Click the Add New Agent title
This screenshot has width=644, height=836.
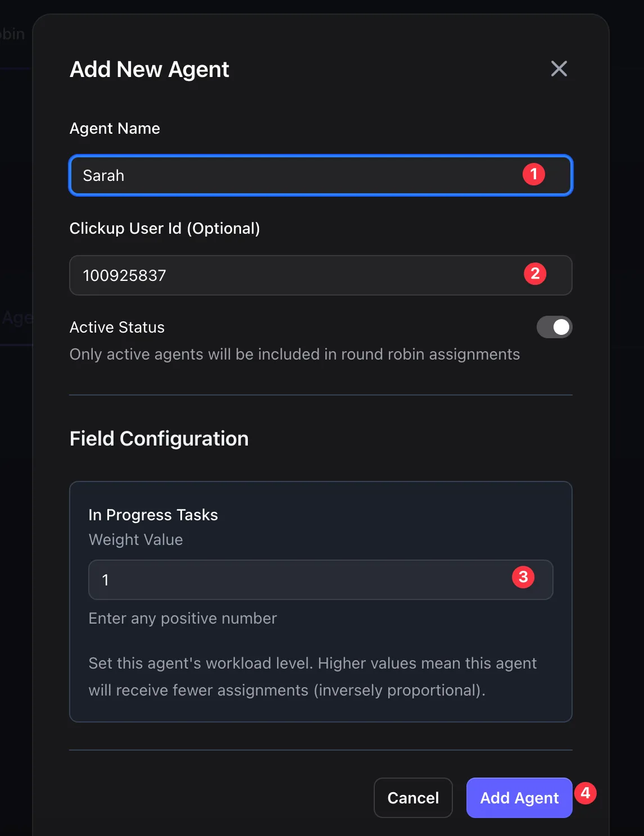point(149,69)
